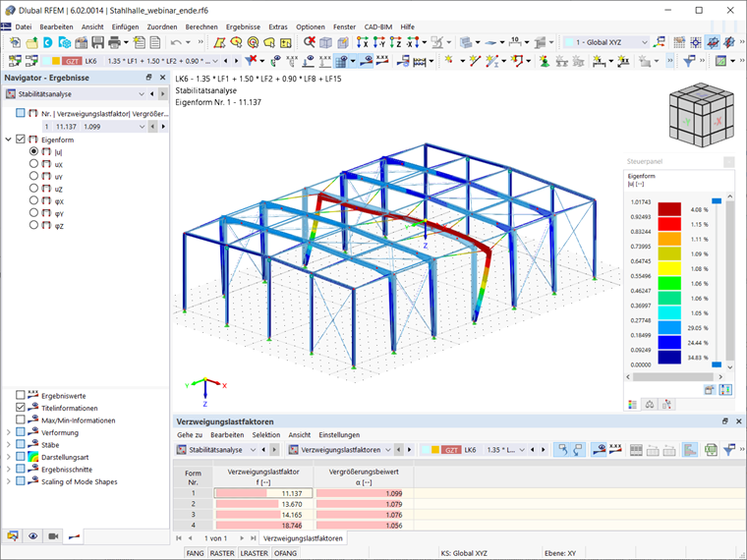This screenshot has height=560, width=747.
Task: Expand the Stäbe tree node
Action: coord(8,445)
